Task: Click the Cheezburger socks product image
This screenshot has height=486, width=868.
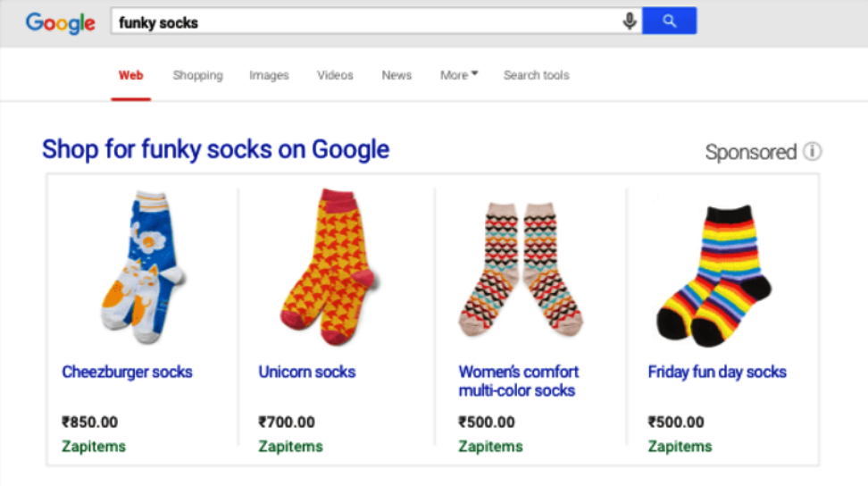Action: (x=141, y=266)
